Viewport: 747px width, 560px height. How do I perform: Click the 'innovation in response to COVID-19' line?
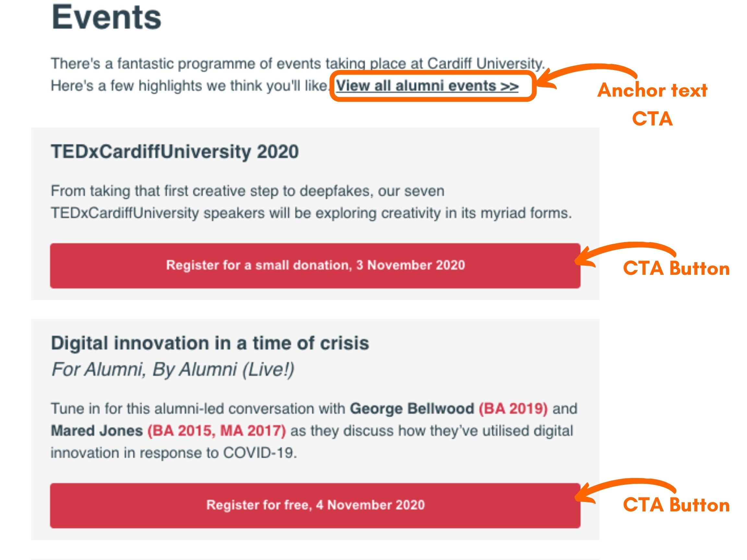[x=173, y=453]
